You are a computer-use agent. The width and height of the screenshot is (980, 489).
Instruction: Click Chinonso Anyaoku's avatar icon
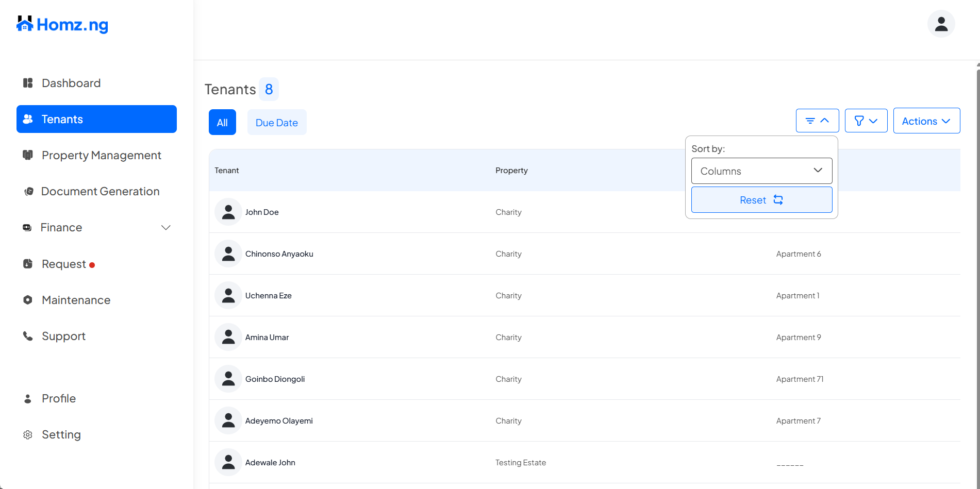point(228,254)
